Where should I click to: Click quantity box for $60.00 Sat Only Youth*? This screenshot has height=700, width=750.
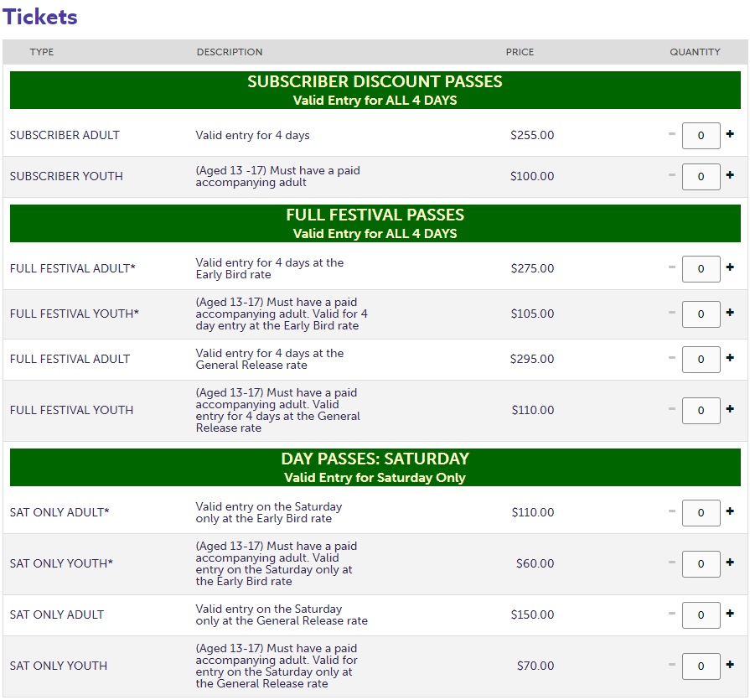pos(701,563)
